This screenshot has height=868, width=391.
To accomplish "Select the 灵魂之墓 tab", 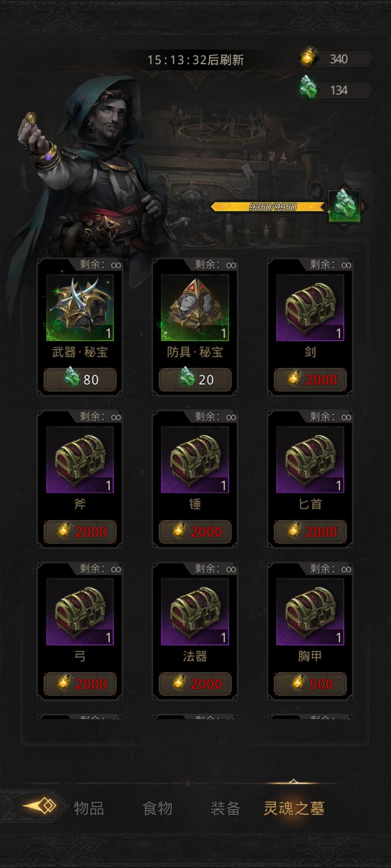I will point(294,808).
